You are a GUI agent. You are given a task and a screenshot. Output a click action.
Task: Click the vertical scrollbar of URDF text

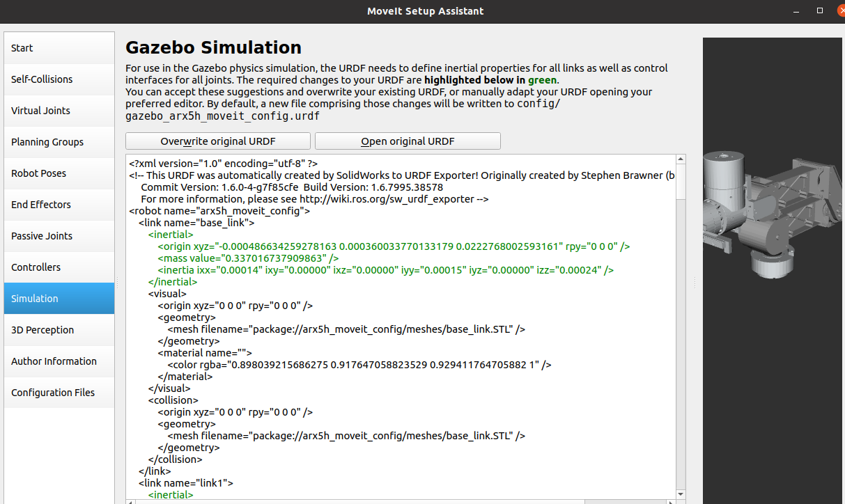click(681, 327)
